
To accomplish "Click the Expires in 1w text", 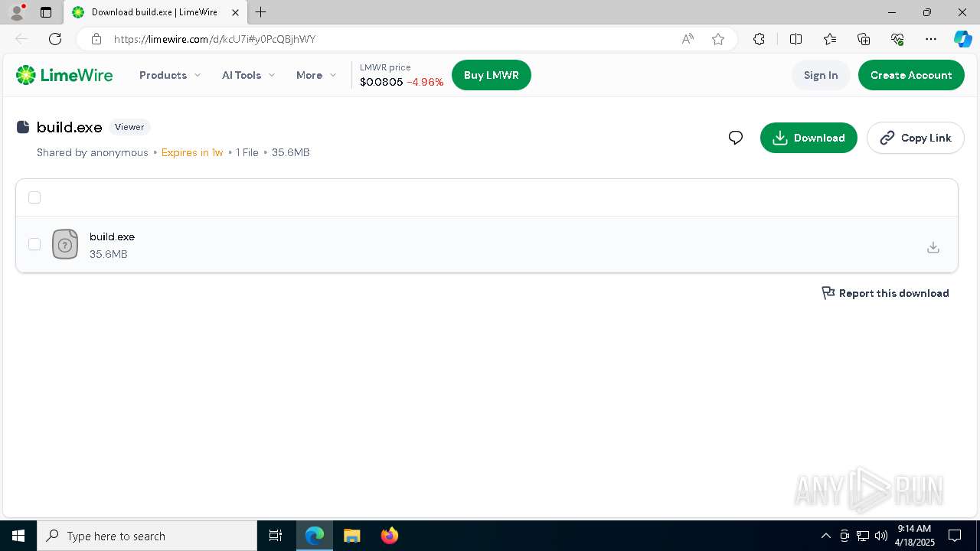I will click(192, 152).
